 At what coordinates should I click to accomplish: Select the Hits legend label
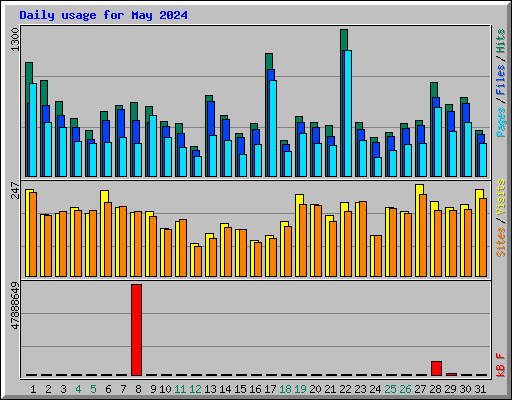(501, 41)
